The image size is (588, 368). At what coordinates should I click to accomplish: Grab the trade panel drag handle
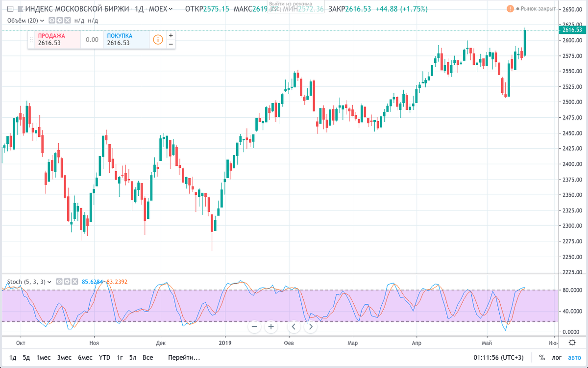31,40
